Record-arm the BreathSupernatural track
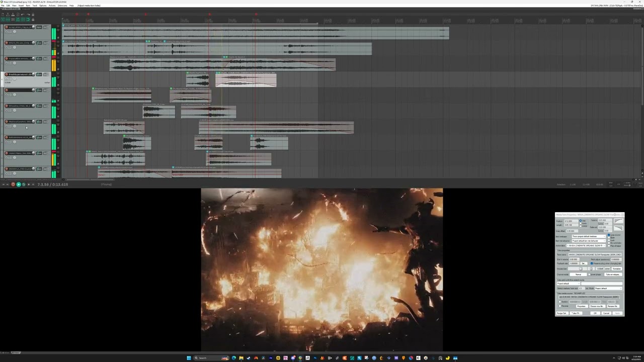The height and width of the screenshot is (362, 644). (x=7, y=74)
